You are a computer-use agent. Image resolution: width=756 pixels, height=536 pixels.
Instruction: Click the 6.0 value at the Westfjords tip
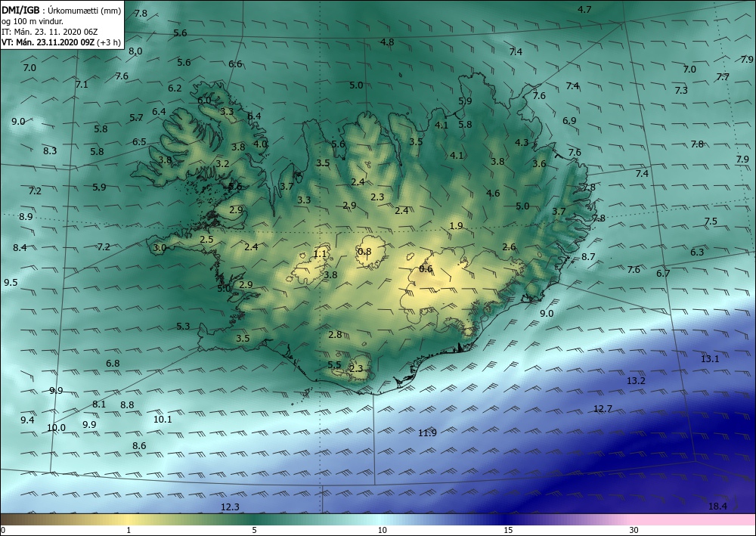click(x=204, y=101)
